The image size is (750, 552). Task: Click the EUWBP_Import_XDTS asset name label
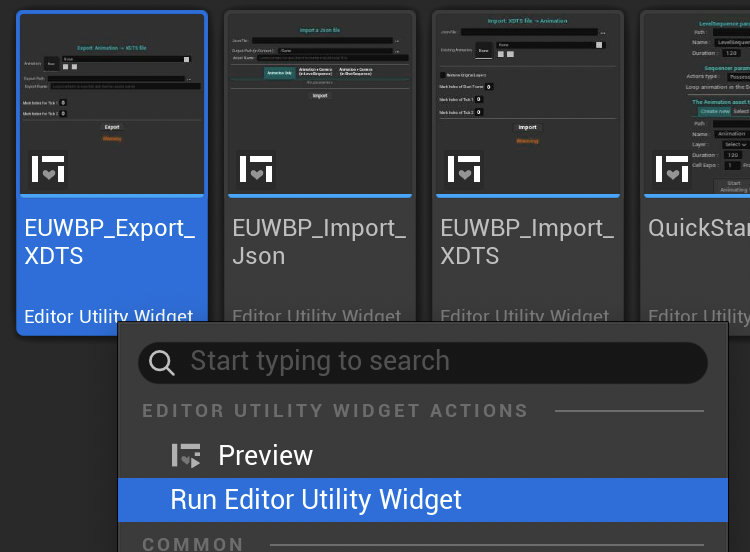(x=526, y=242)
